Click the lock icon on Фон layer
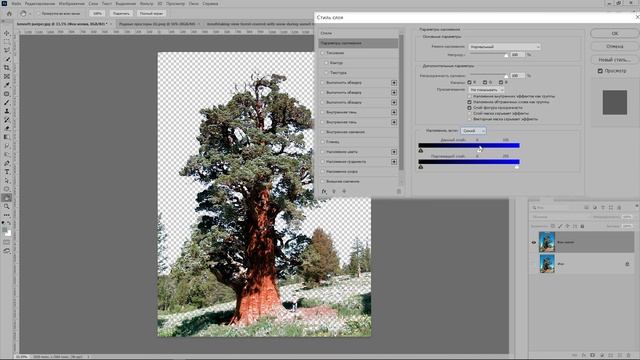640x360 pixels. 627,264
